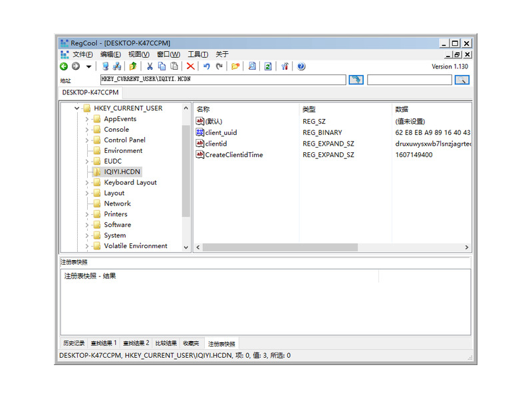Click the 名称 column header

point(203,109)
